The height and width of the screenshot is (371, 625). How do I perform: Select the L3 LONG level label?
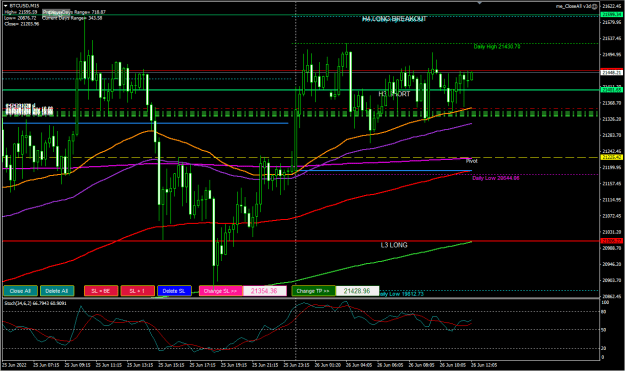(x=394, y=245)
